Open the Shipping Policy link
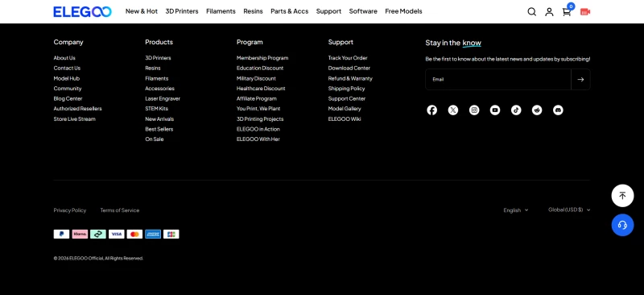Screen dimensions: 644x295 [x=347, y=89]
